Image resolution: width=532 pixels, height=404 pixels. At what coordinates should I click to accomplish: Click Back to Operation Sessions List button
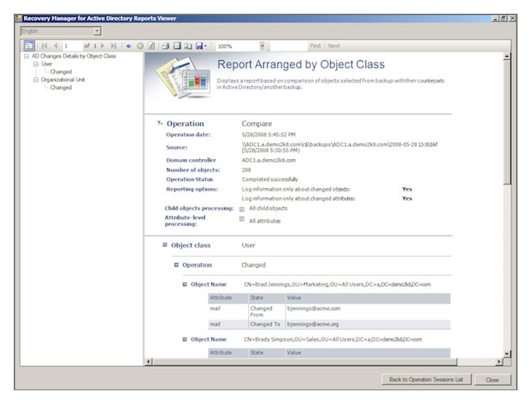426,379
